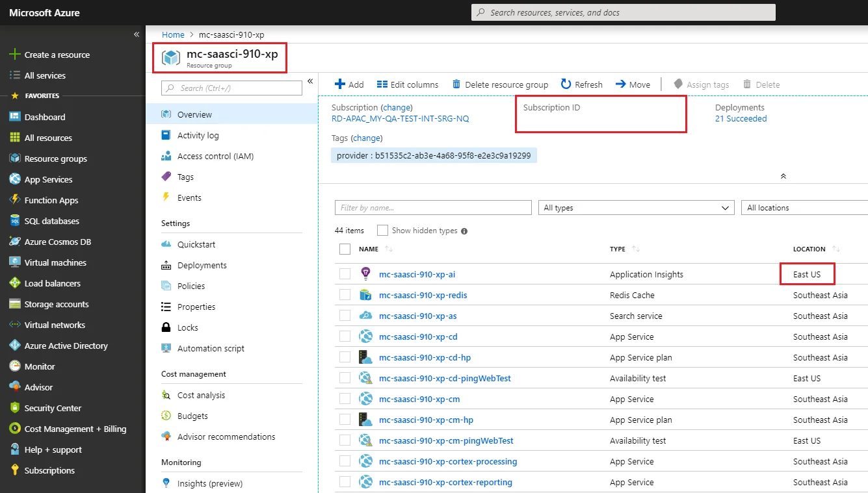Click the App Services globe icon
Image resolution: width=868 pixels, height=493 pixels.
point(15,179)
